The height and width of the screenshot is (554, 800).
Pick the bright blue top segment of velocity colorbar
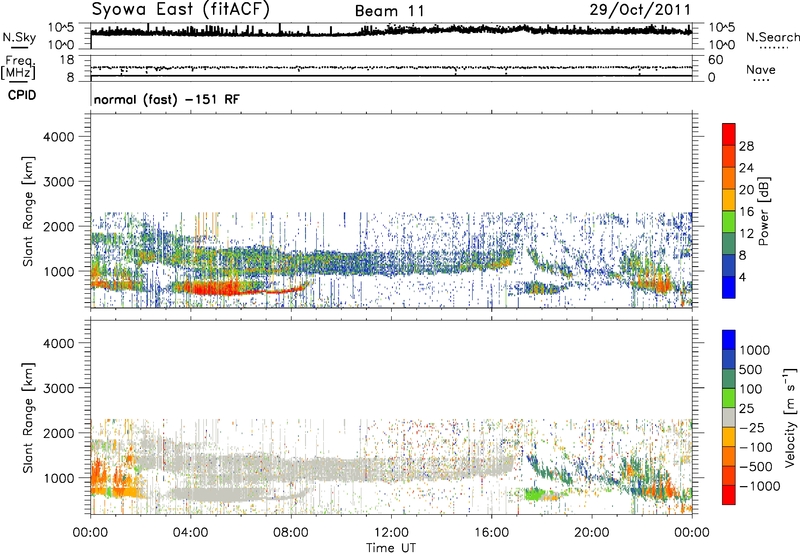coord(729,340)
